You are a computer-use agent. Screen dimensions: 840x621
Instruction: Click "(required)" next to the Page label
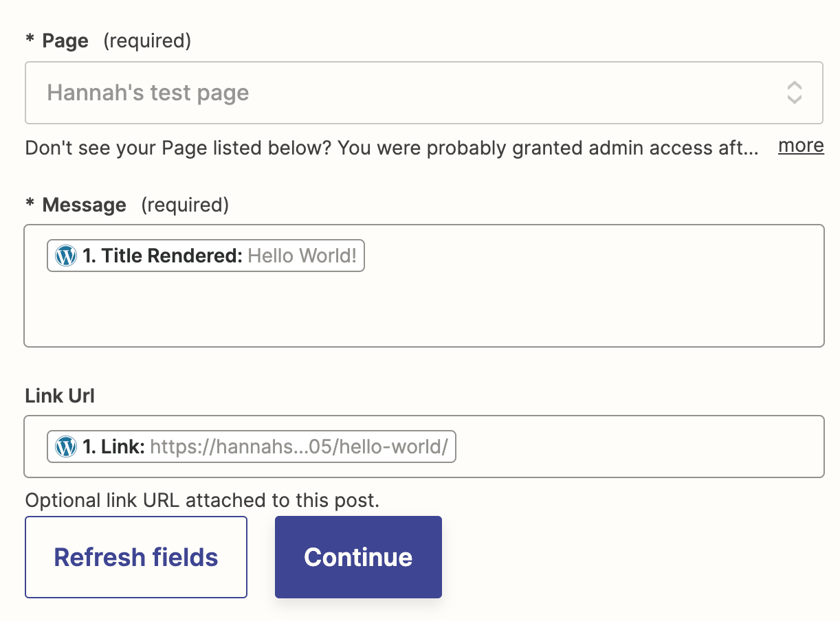pos(147,41)
